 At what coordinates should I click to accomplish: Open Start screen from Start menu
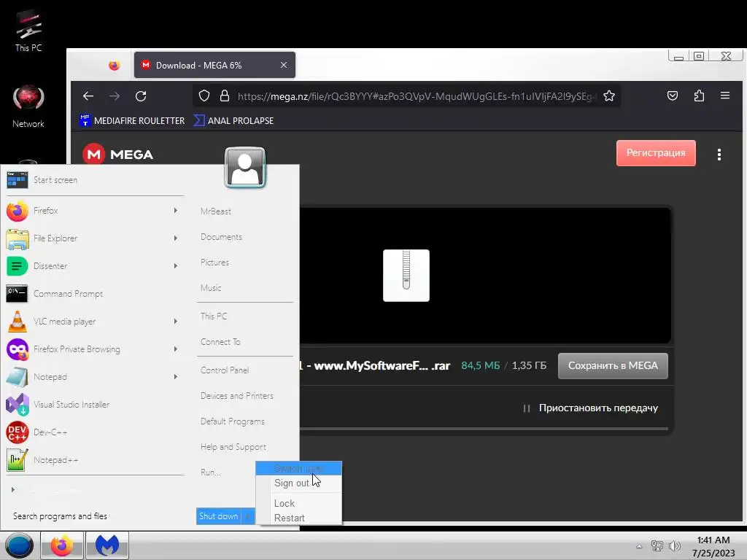point(94,180)
